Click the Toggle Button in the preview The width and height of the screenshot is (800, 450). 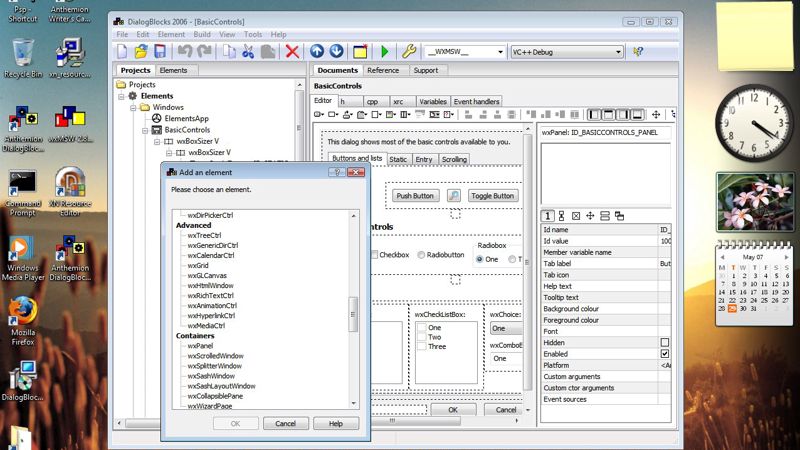point(492,195)
